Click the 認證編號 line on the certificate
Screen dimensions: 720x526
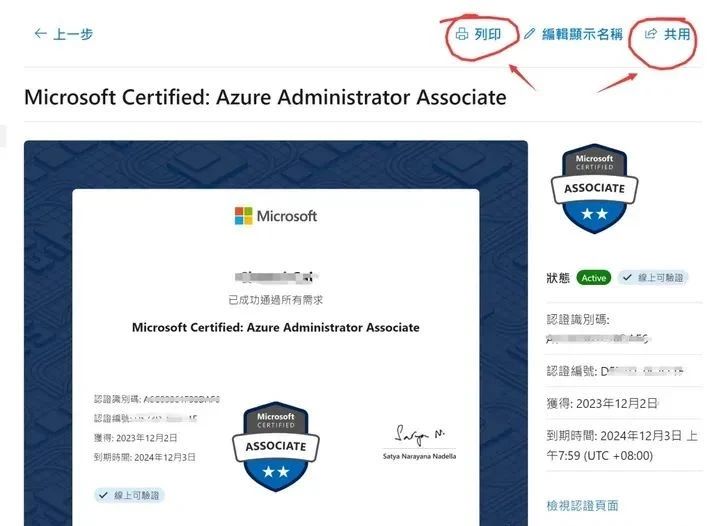click(x=146, y=419)
